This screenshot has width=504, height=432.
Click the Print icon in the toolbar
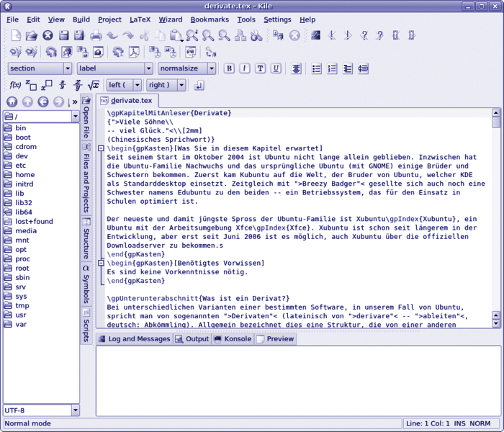point(96,35)
